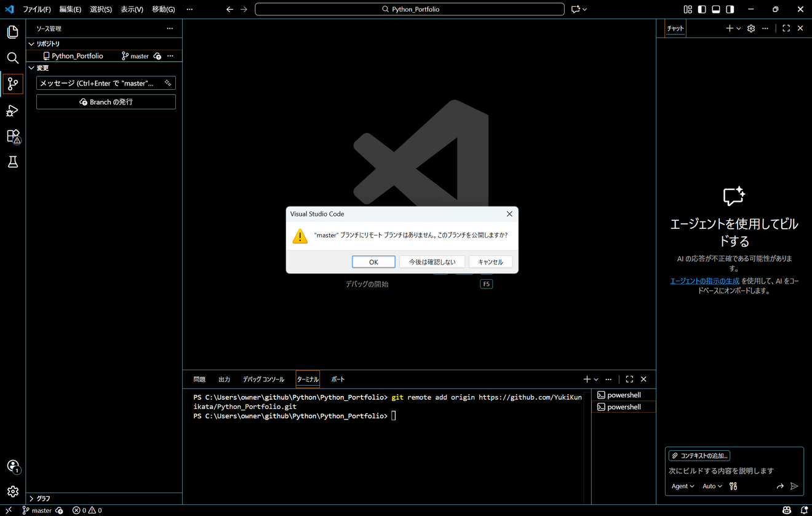Publish branch cloud icon in repository row
812x516 pixels.
click(157, 56)
